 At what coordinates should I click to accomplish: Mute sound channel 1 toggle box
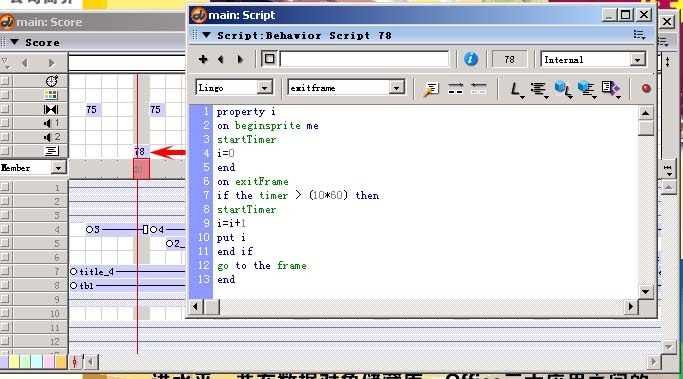(5, 123)
